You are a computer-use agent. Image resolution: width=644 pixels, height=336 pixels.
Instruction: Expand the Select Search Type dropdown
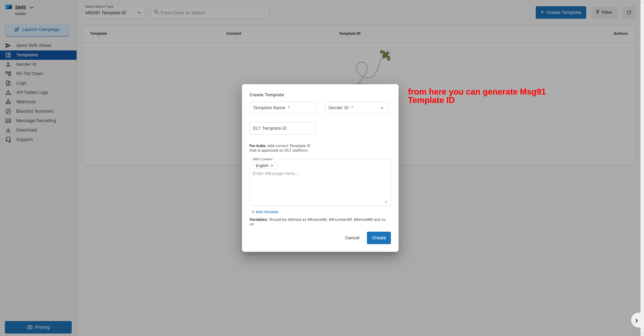[x=113, y=13]
